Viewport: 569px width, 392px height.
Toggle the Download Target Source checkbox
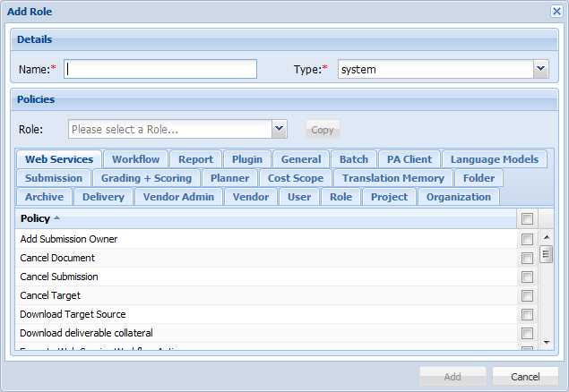coord(527,314)
